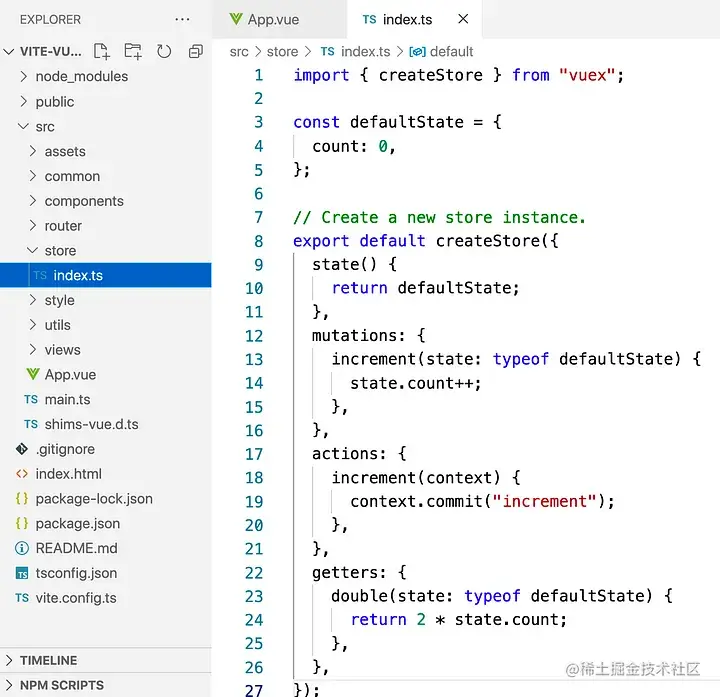Expand the NPM SCRIPTS section
720x697 pixels.
coord(106,685)
